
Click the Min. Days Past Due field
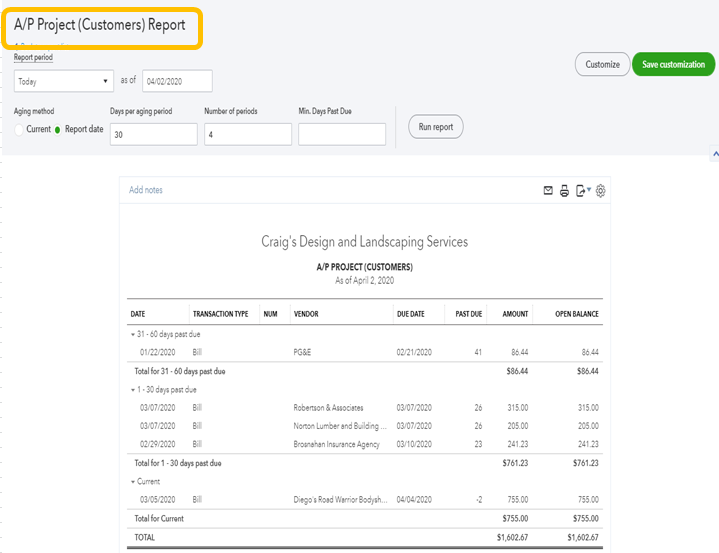tap(341, 134)
